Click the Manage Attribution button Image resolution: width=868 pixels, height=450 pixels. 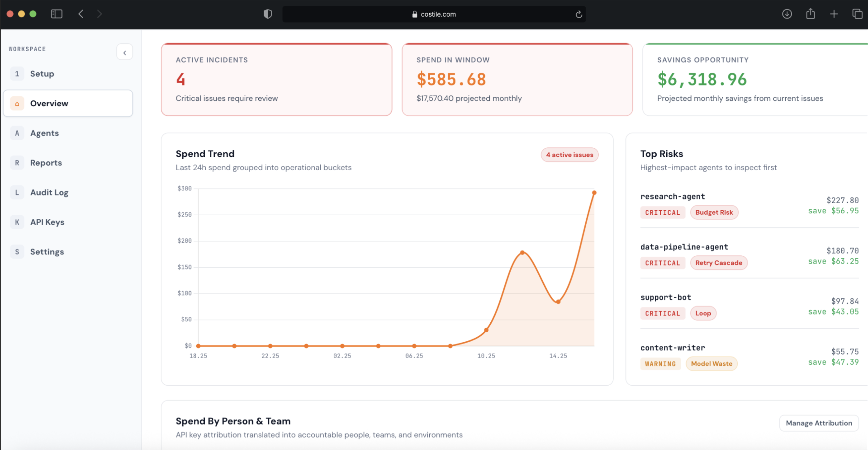pos(819,423)
